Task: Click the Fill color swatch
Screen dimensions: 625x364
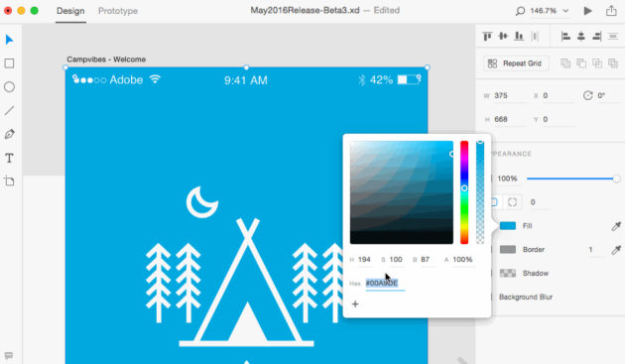Action: (507, 226)
